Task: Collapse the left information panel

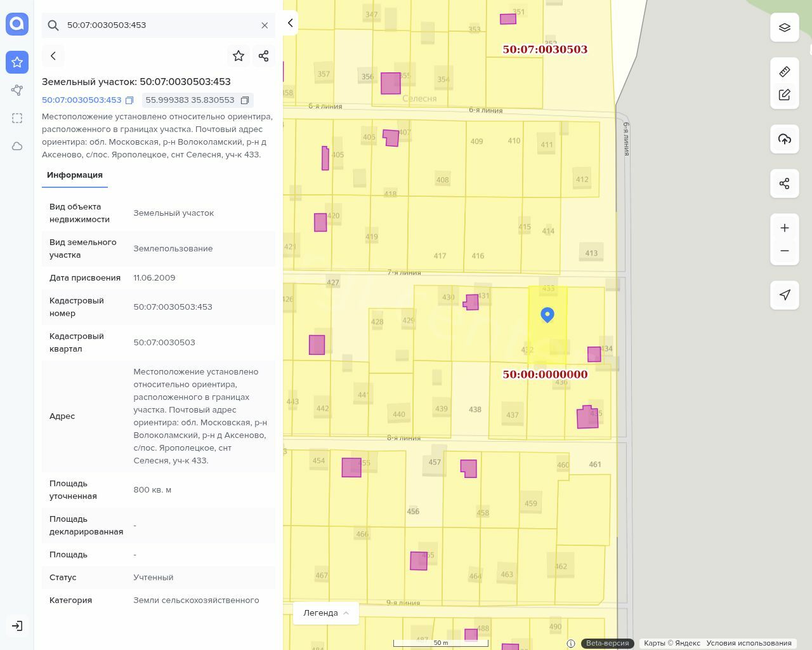Action: pyautogui.click(x=290, y=23)
